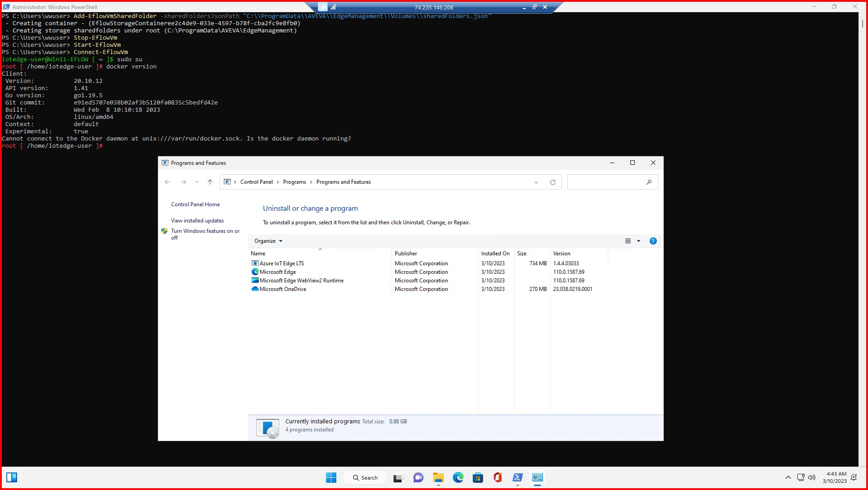This screenshot has height=490, width=868.
Task: Show hidden icons in the system tray
Action: click(x=788, y=477)
